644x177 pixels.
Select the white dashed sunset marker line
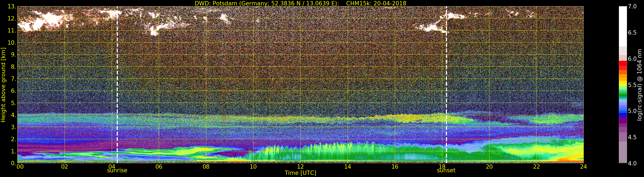446,85
